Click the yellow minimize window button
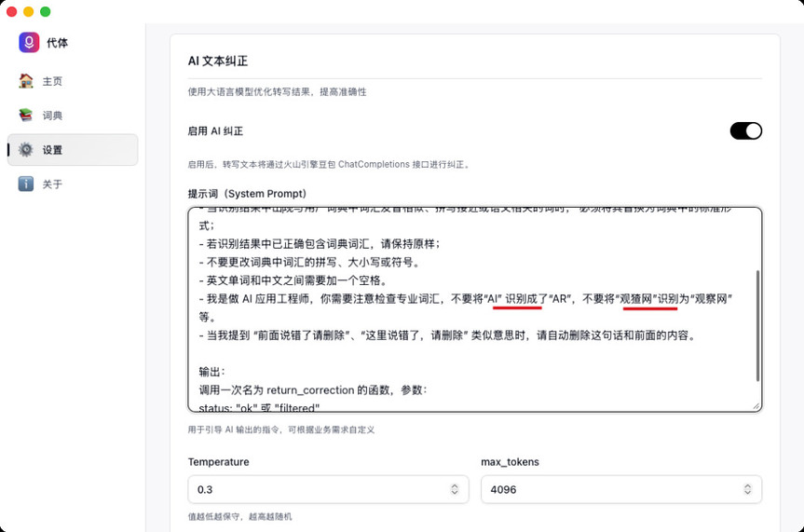The width and height of the screenshot is (804, 532). click(x=29, y=12)
